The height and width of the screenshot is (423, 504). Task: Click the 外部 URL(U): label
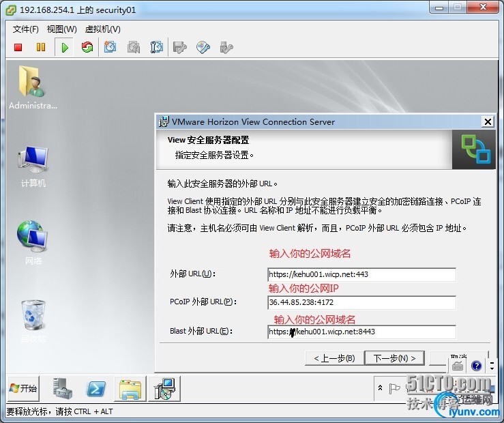click(x=192, y=274)
